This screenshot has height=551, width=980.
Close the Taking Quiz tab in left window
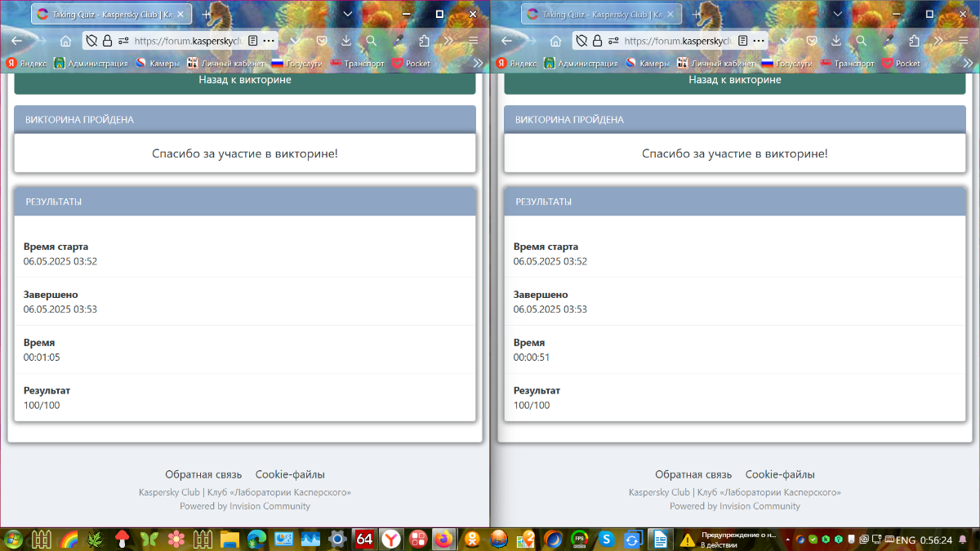180,14
